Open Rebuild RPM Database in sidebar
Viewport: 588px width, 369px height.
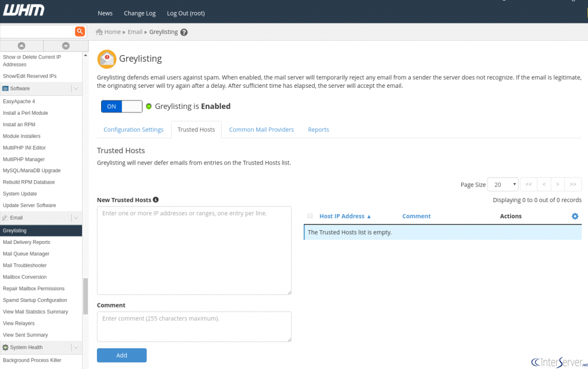(29, 182)
